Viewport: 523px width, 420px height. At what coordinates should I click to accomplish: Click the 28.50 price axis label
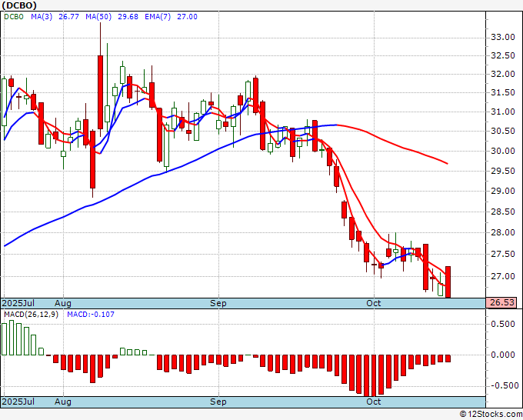click(x=503, y=212)
